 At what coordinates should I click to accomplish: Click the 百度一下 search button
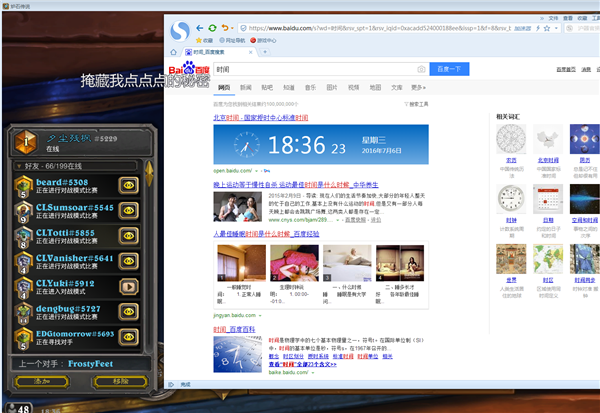pyautogui.click(x=449, y=69)
